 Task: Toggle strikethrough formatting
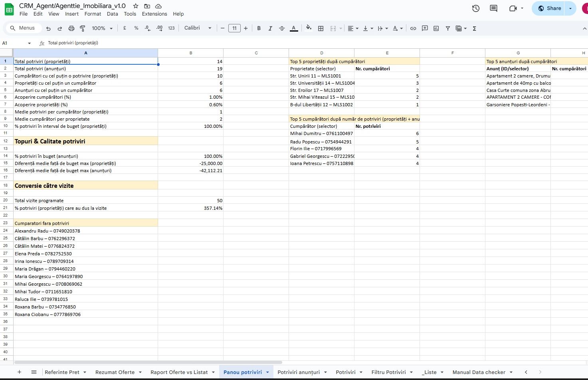282,28
